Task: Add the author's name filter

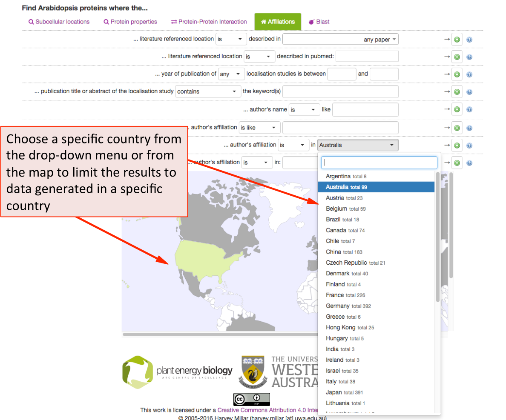Action: (x=457, y=109)
